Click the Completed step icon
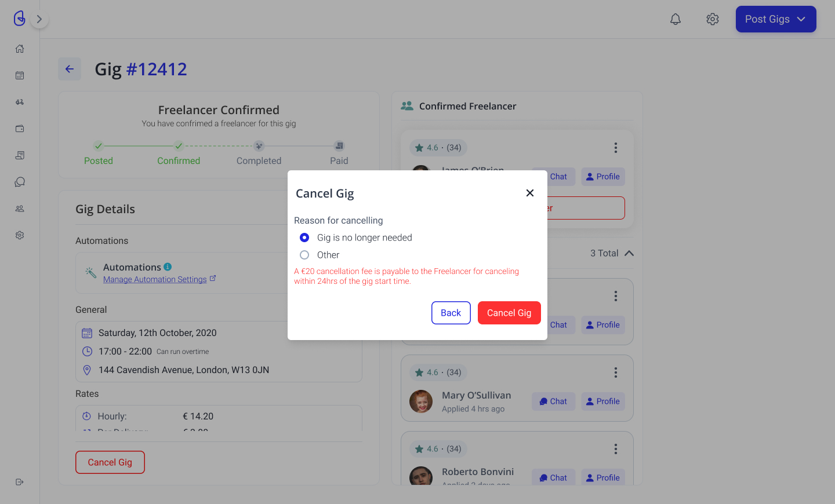Screen dimensions: 835x504 pyautogui.click(x=259, y=146)
